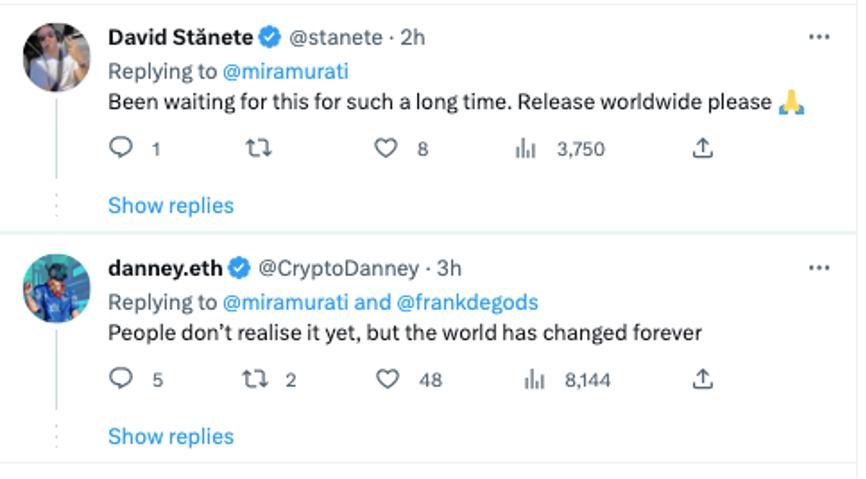Open the @stanete handle
The width and height of the screenshot is (866, 479).
[x=336, y=38]
